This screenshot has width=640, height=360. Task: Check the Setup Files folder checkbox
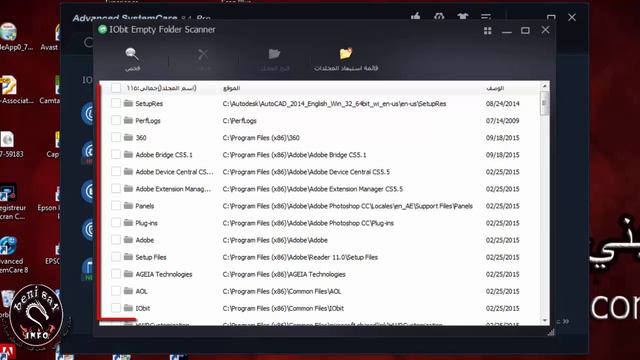[x=116, y=257]
